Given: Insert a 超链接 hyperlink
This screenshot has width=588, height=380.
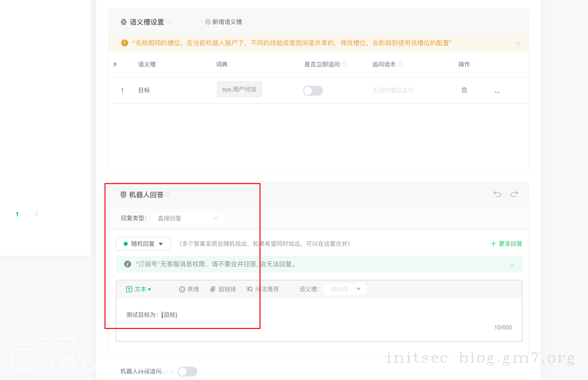Looking at the screenshot, I should coord(223,289).
